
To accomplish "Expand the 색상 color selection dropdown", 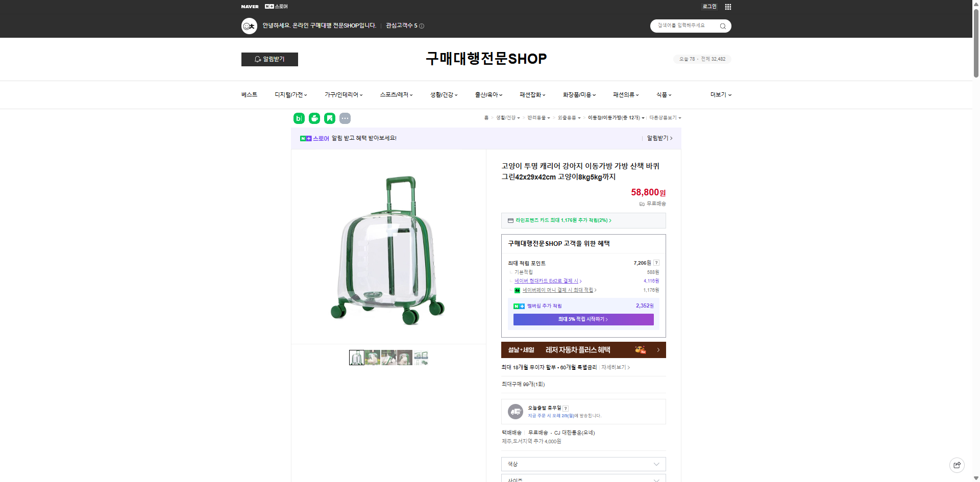I will pyautogui.click(x=583, y=464).
